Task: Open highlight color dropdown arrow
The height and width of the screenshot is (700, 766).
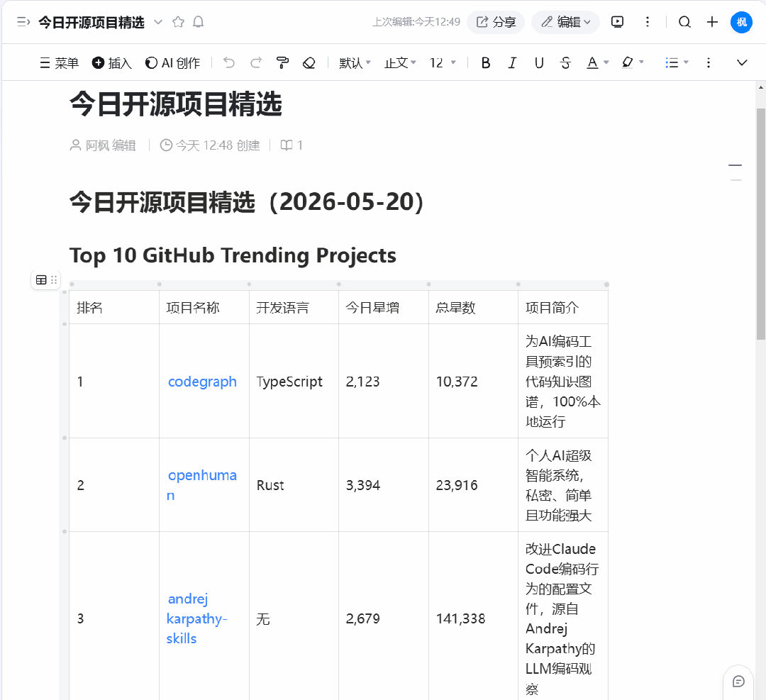Action: [641, 62]
